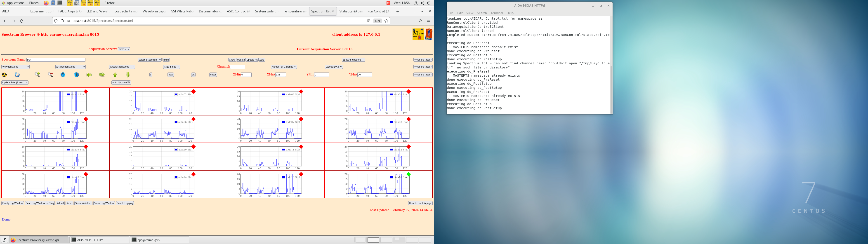Screen dimensions: 868x244
Task: Open the Terminal menu in AIDA MIDAS HTTPd
Action: point(496,13)
